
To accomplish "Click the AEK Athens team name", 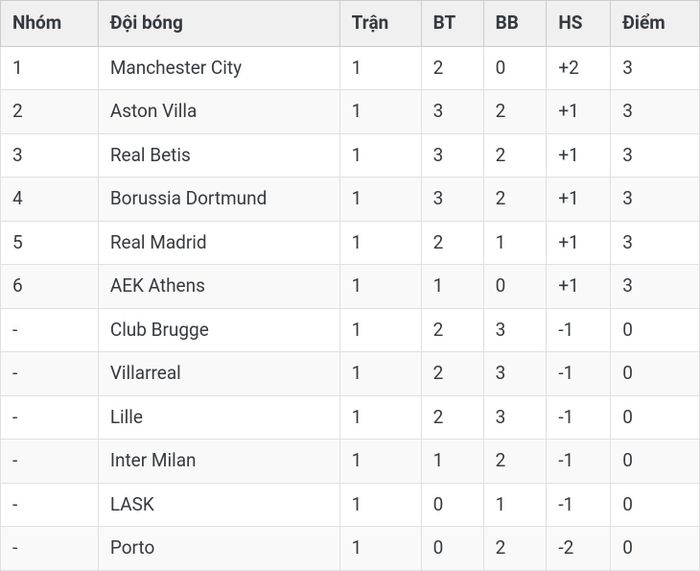I will 157,285.
